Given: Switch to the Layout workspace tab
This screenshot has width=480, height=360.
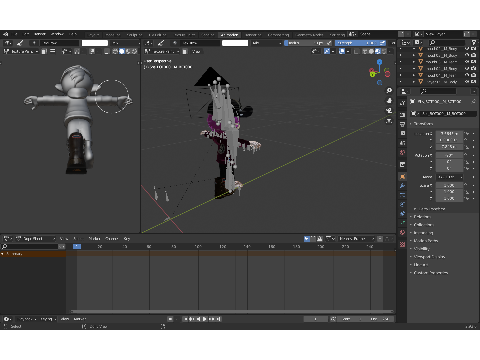Looking at the screenshot, I should click(x=93, y=34).
